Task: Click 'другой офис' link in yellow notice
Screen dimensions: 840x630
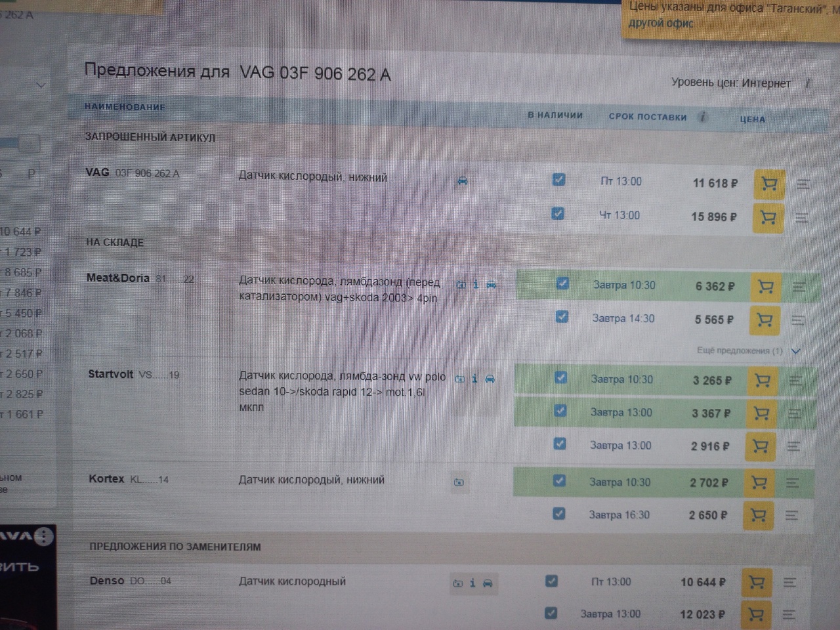Action: click(x=661, y=24)
